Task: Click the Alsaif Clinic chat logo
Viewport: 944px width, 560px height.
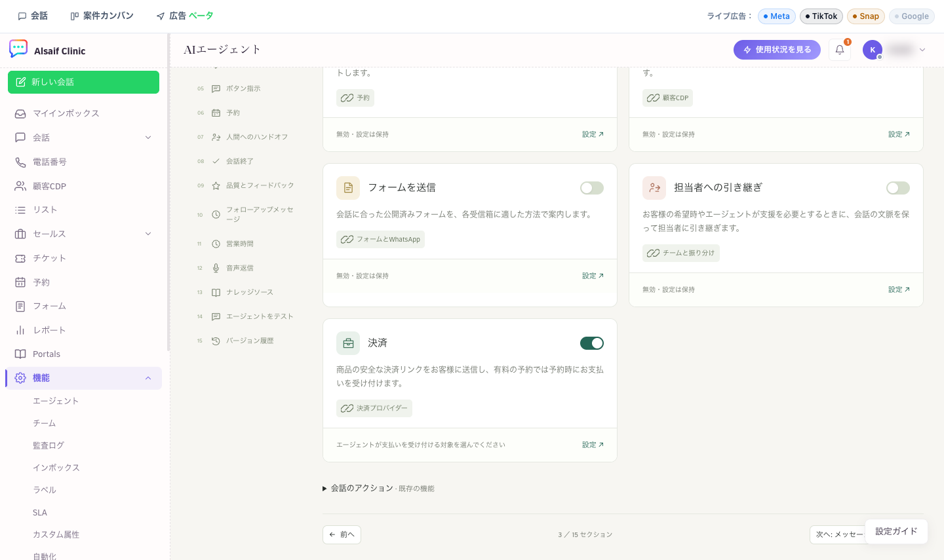Action: click(x=18, y=48)
